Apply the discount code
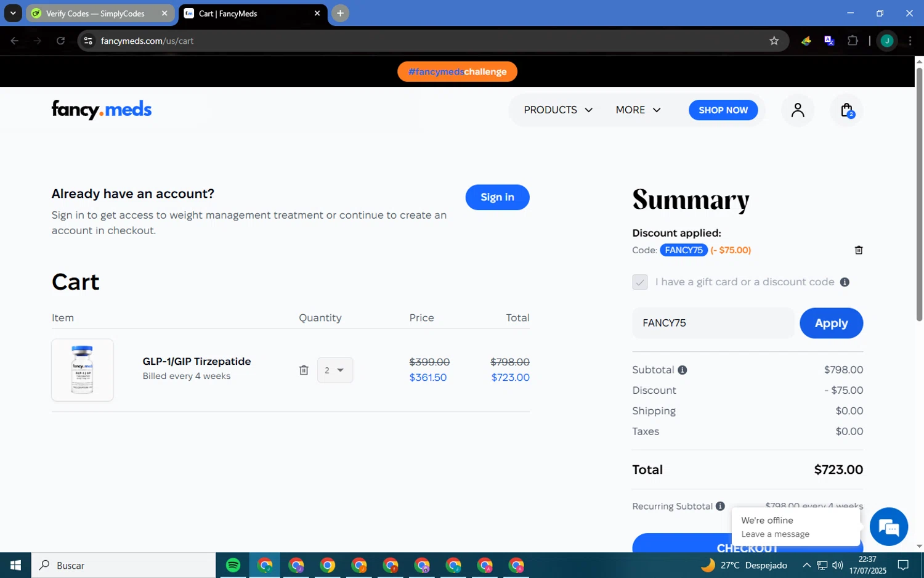The width and height of the screenshot is (924, 578). pyautogui.click(x=831, y=323)
